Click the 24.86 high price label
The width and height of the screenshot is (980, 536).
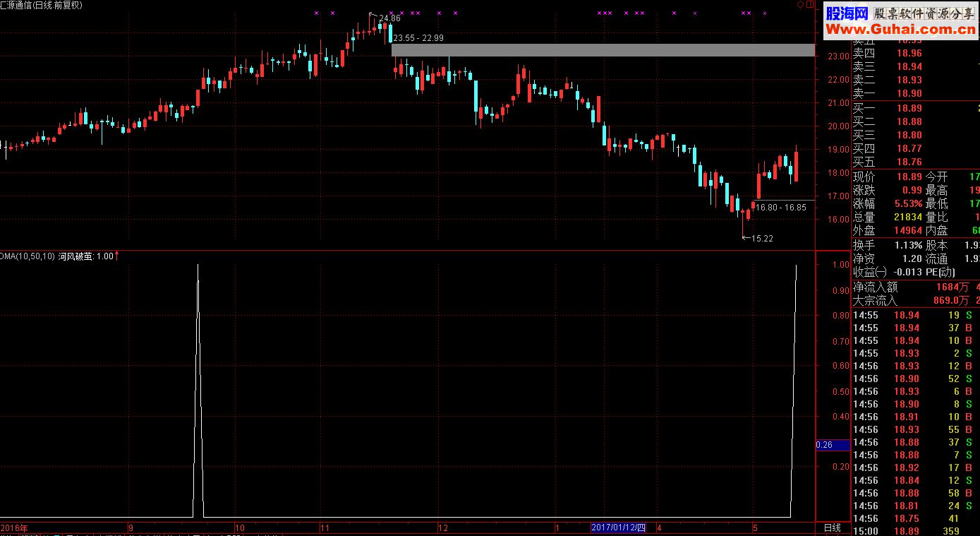click(389, 18)
